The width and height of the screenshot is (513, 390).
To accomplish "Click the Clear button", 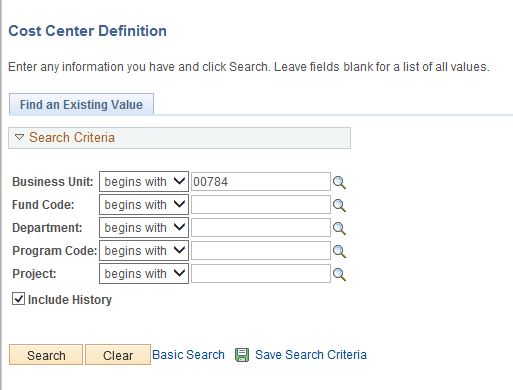I will (118, 355).
